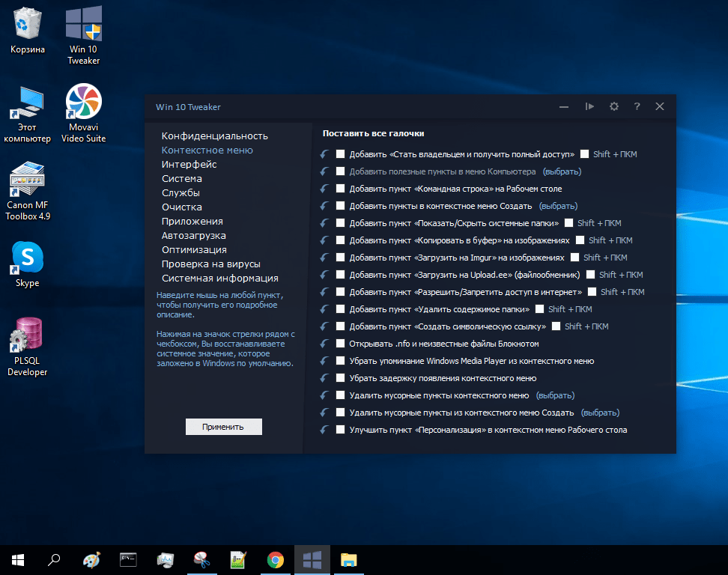Open the Автозагрузка section
This screenshot has width=728, height=575.
(193, 236)
